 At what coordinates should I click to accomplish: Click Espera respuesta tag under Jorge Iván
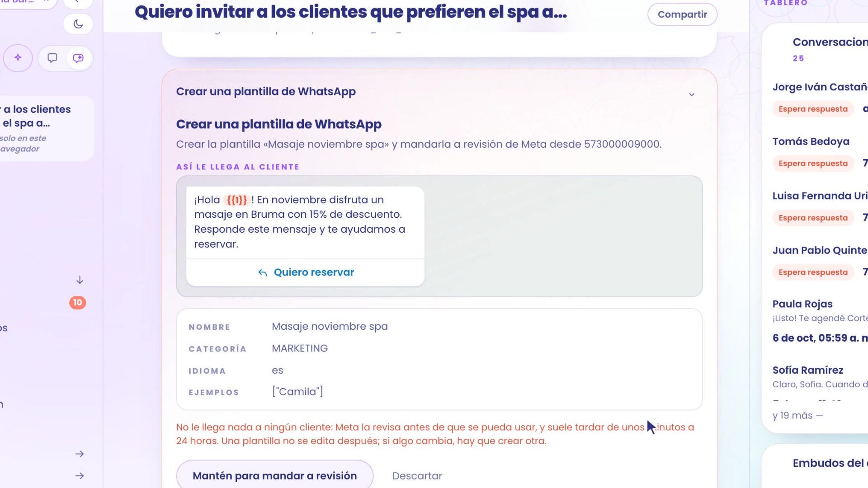tap(813, 109)
